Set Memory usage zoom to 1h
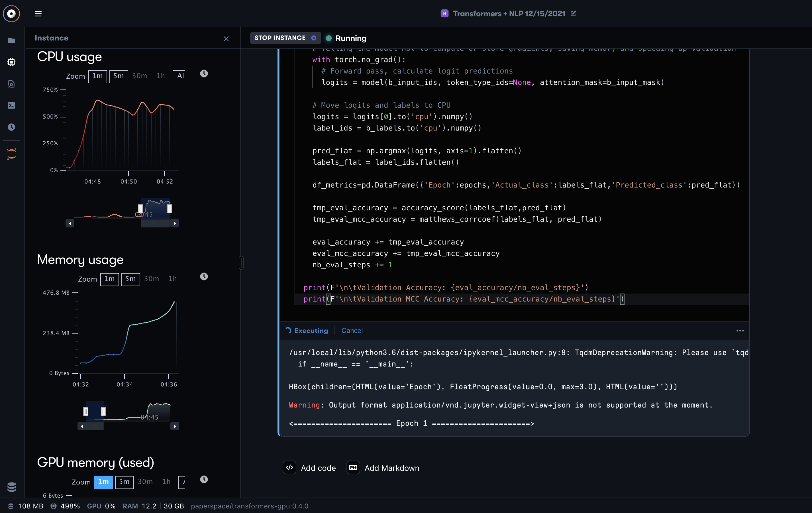Image resolution: width=812 pixels, height=513 pixels. (173, 279)
